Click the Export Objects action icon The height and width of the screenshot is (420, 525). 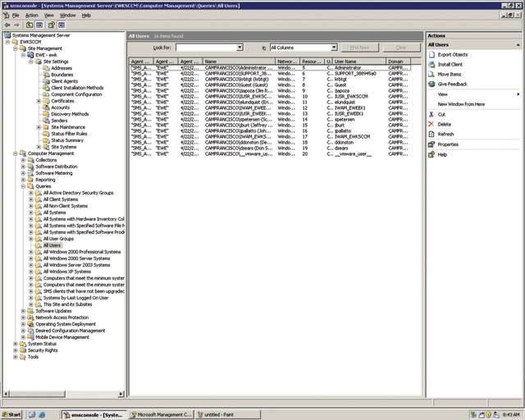432,55
